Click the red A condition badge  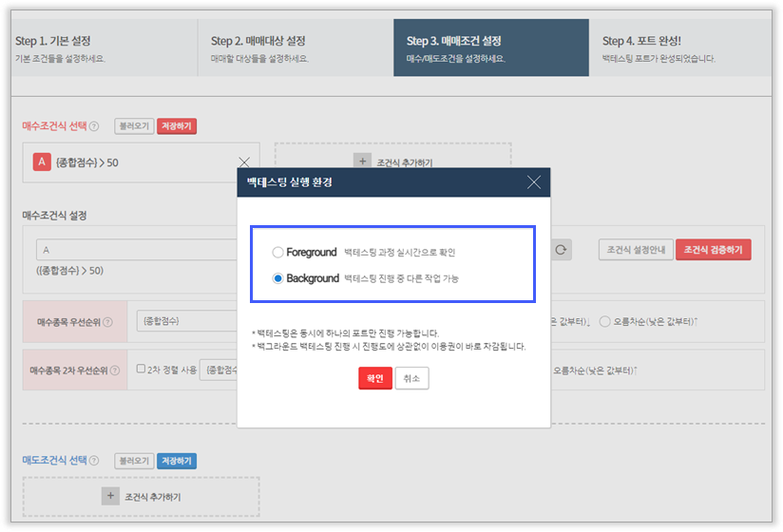click(x=41, y=162)
